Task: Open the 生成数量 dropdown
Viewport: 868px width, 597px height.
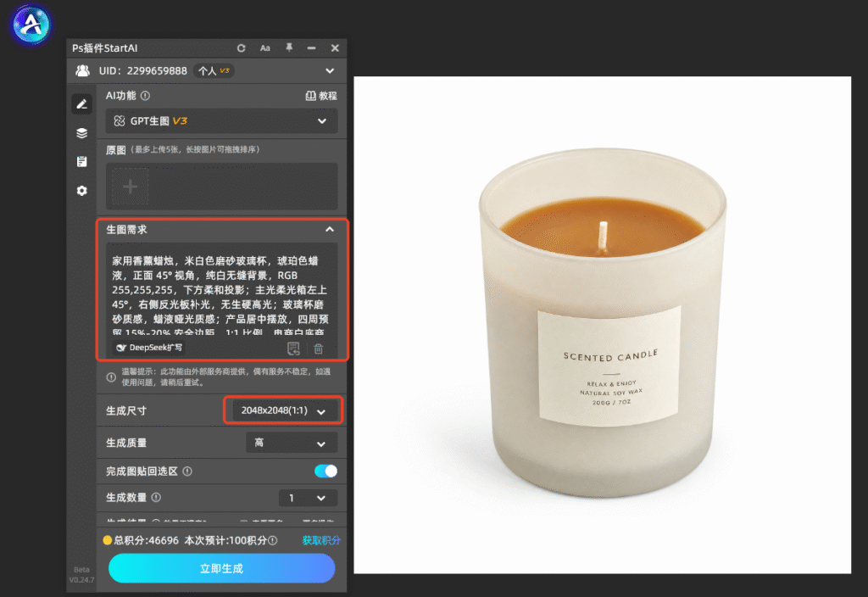Action: (x=309, y=498)
